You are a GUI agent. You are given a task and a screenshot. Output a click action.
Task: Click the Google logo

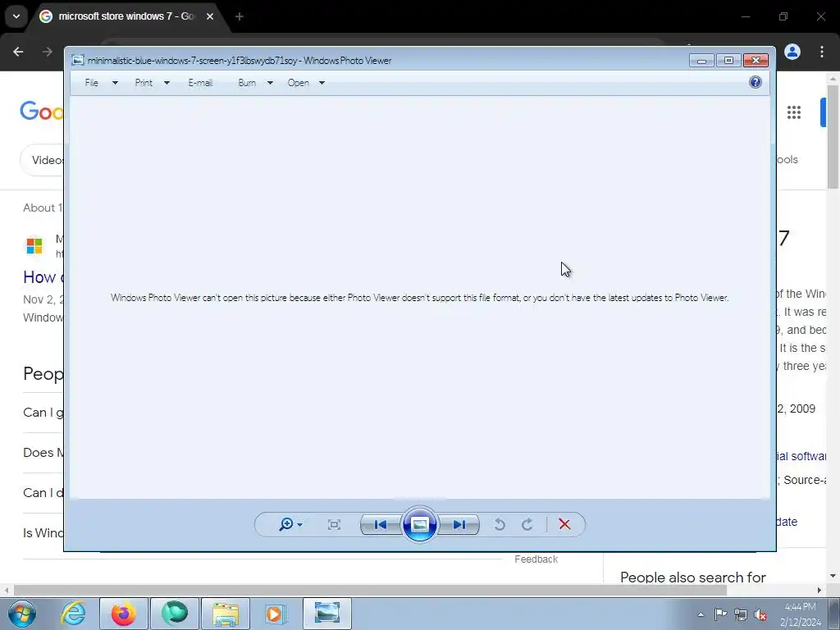pos(42,112)
